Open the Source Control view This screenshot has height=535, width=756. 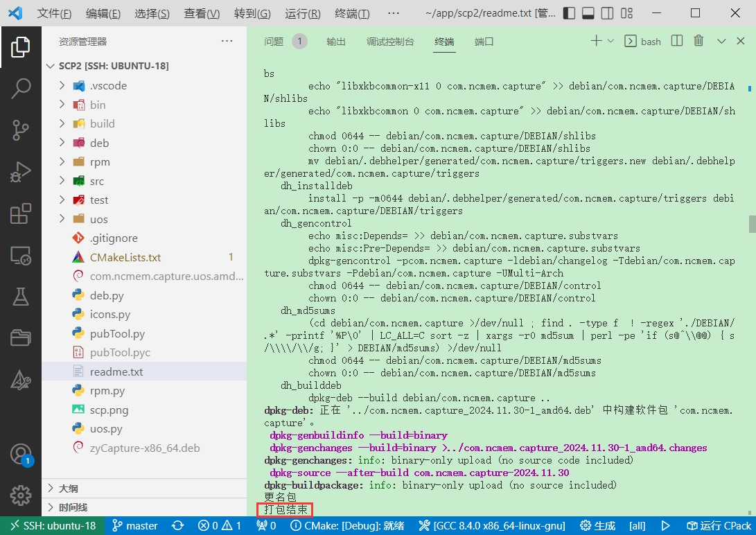click(21, 130)
